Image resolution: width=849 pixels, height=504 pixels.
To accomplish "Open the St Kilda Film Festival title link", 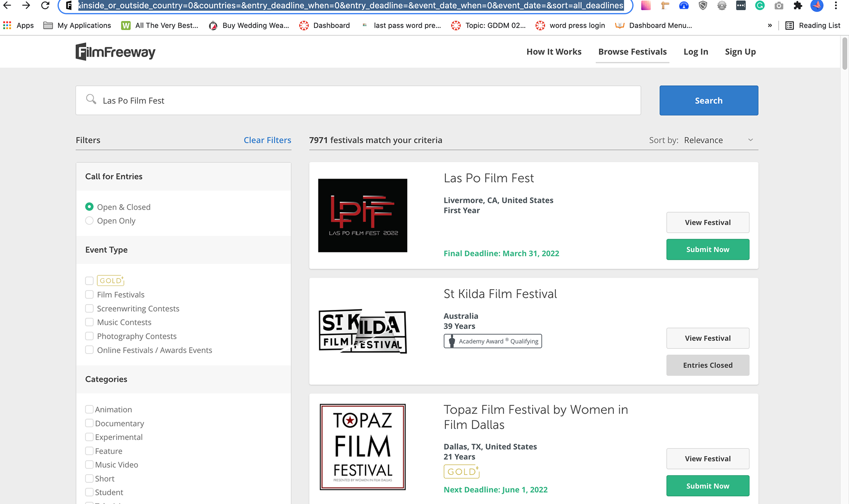I will (x=500, y=294).
